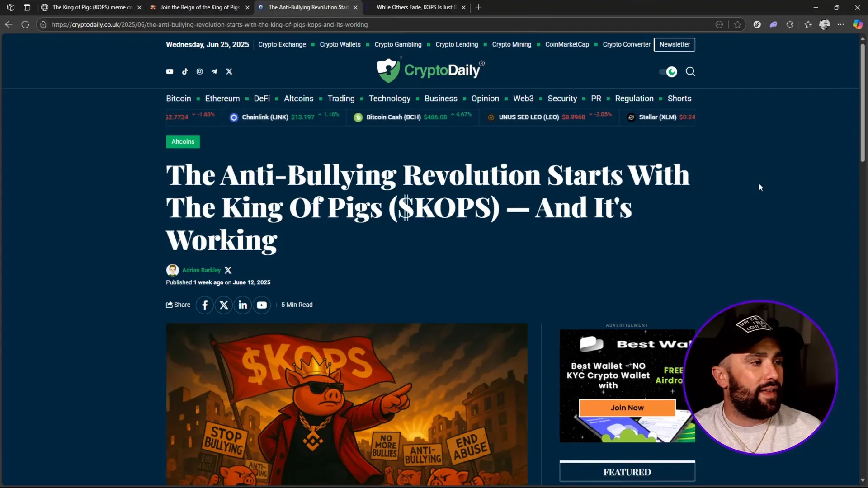
Task: Open CryptoDaily X icon in header
Action: [x=229, y=71]
